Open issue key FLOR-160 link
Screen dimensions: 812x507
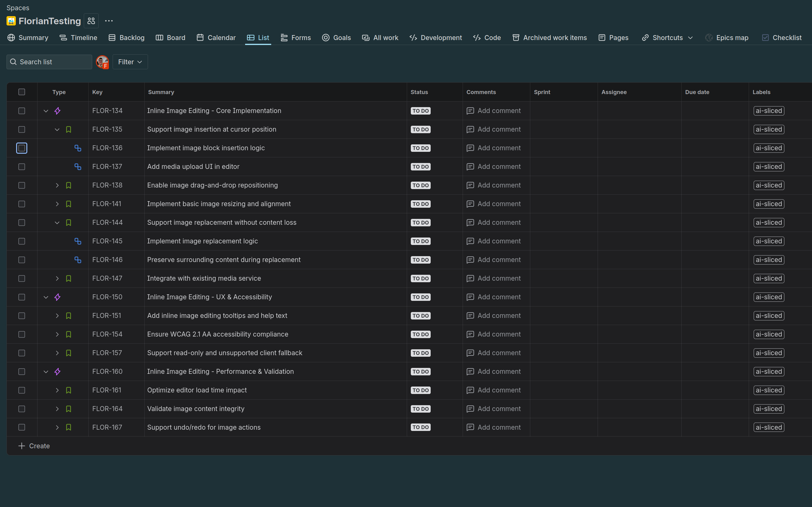[x=107, y=372]
